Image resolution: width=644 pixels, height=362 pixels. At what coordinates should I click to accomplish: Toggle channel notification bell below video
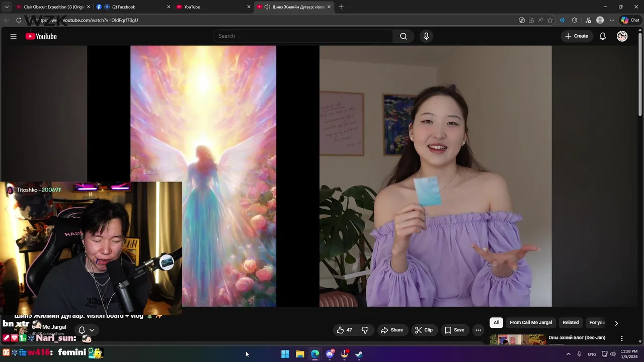click(x=82, y=330)
